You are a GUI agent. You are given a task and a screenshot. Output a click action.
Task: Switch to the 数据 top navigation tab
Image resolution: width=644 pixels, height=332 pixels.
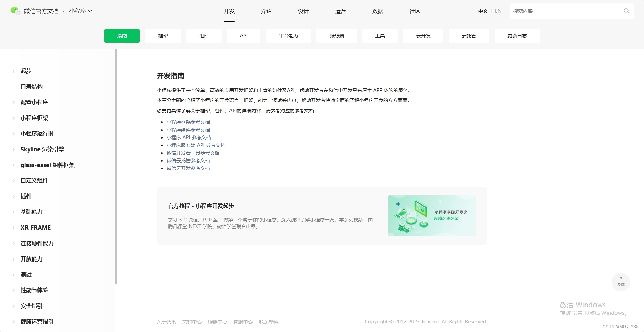point(378,11)
